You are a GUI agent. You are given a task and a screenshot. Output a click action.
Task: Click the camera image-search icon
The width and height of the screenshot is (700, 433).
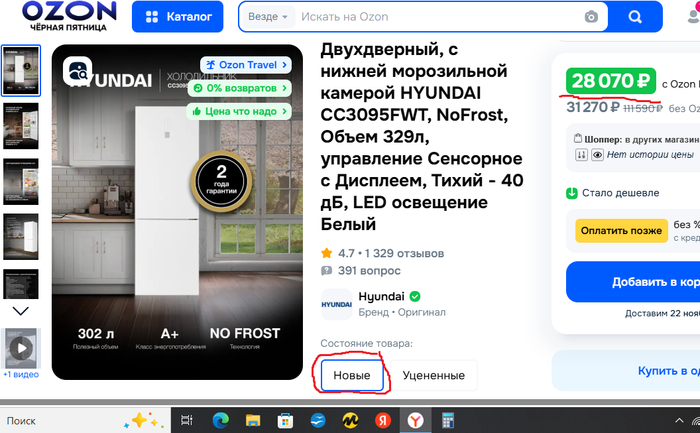click(591, 17)
